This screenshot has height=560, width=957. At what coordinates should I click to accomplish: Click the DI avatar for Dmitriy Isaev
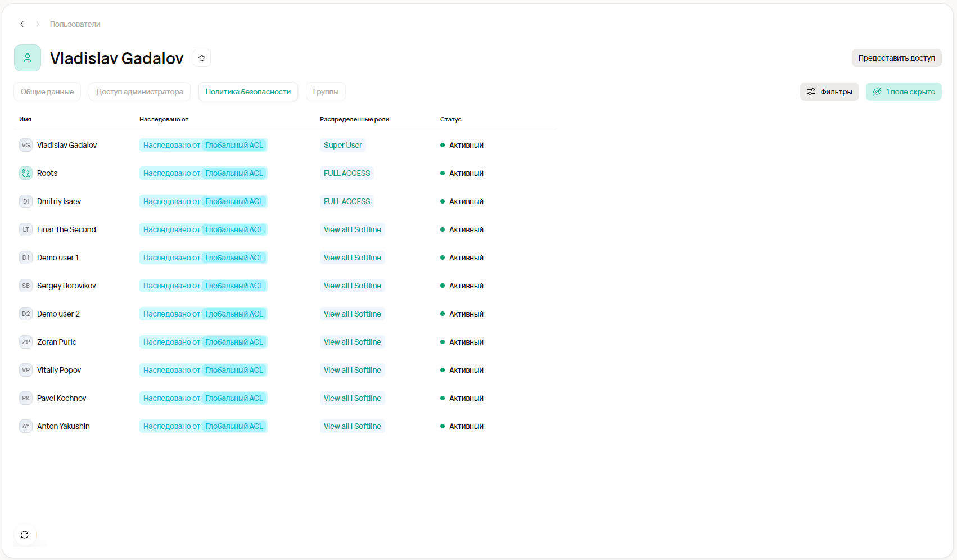tap(26, 201)
